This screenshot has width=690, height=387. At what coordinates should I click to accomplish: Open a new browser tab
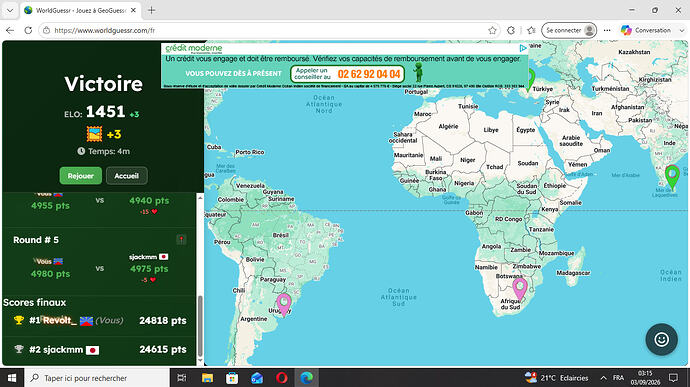tap(151, 10)
